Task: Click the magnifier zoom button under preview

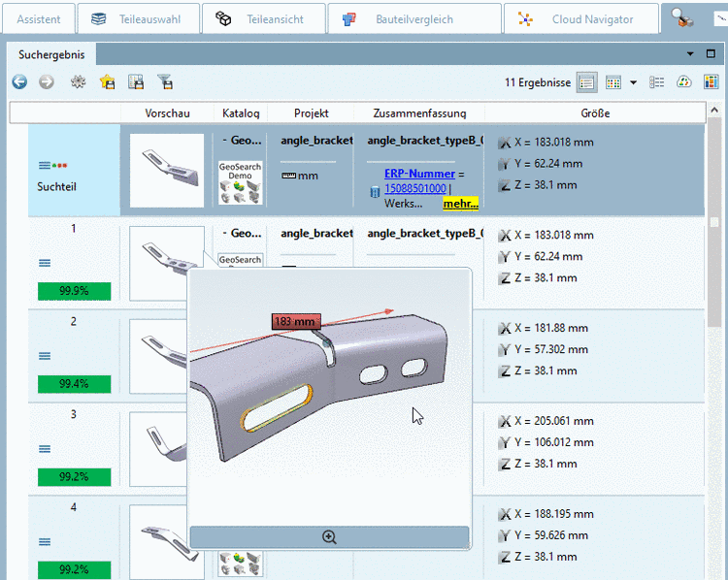Action: (329, 537)
